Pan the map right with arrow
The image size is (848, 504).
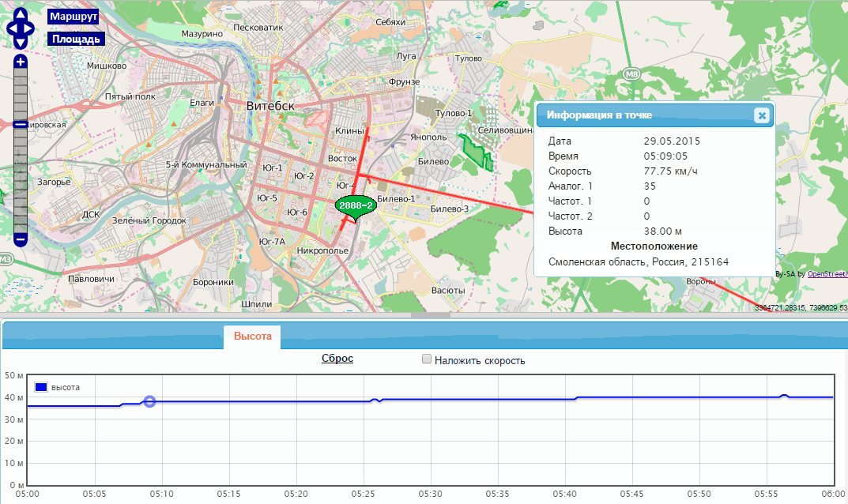click(x=28, y=28)
